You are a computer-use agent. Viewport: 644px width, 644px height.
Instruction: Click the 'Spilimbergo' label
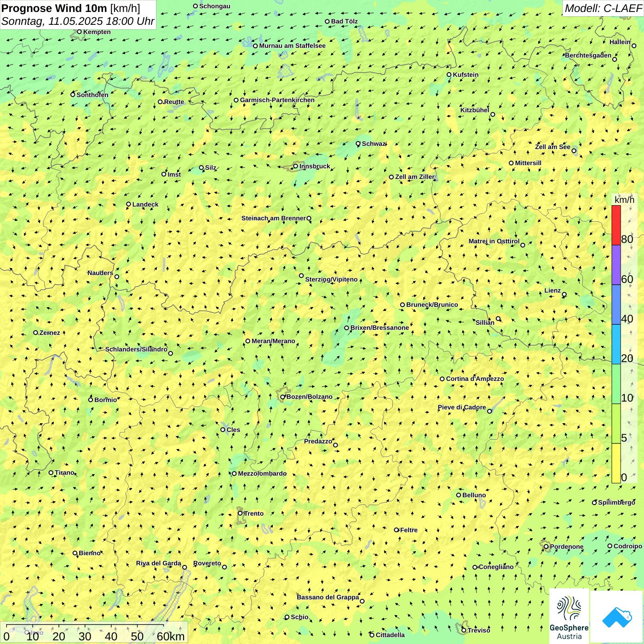point(616,502)
